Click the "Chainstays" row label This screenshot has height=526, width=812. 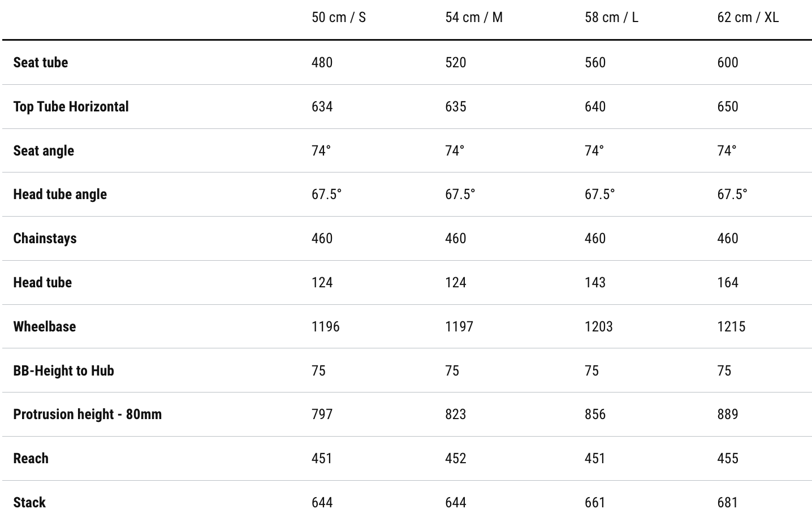(x=45, y=238)
